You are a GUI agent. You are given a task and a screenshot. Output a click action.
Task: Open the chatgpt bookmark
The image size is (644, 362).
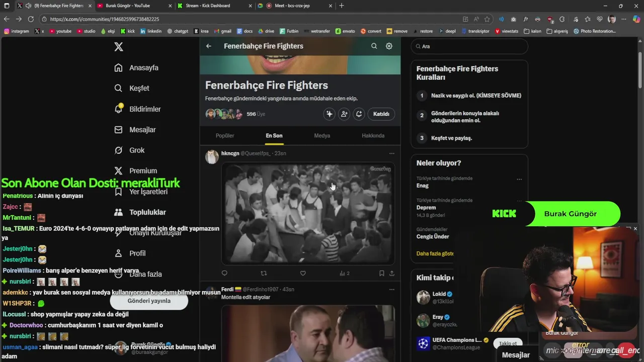click(178, 31)
